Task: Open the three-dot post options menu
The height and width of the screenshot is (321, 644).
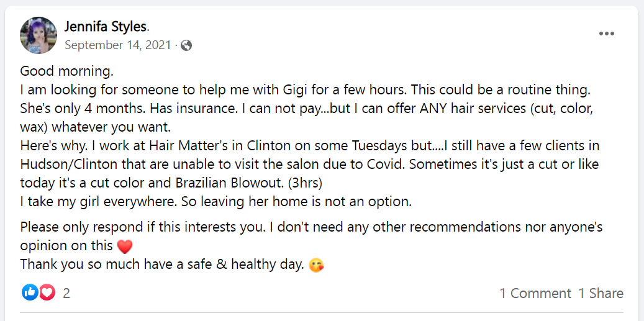Action: pyautogui.click(x=607, y=34)
